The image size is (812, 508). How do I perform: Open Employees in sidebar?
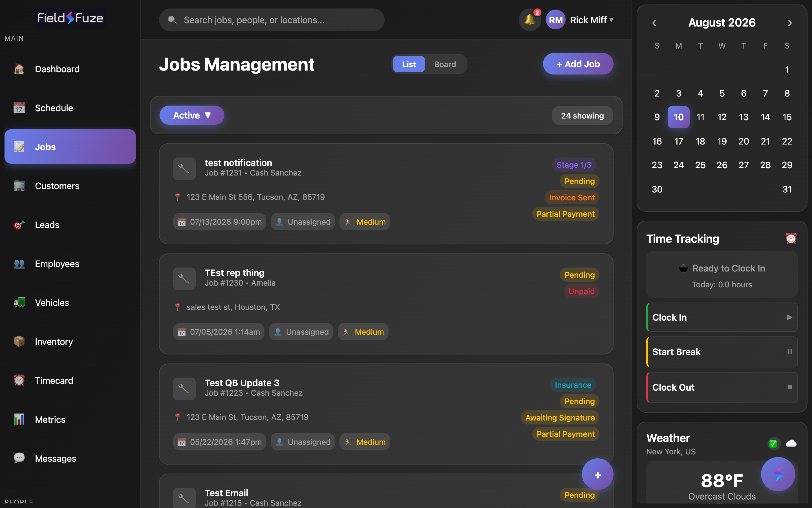70,264
